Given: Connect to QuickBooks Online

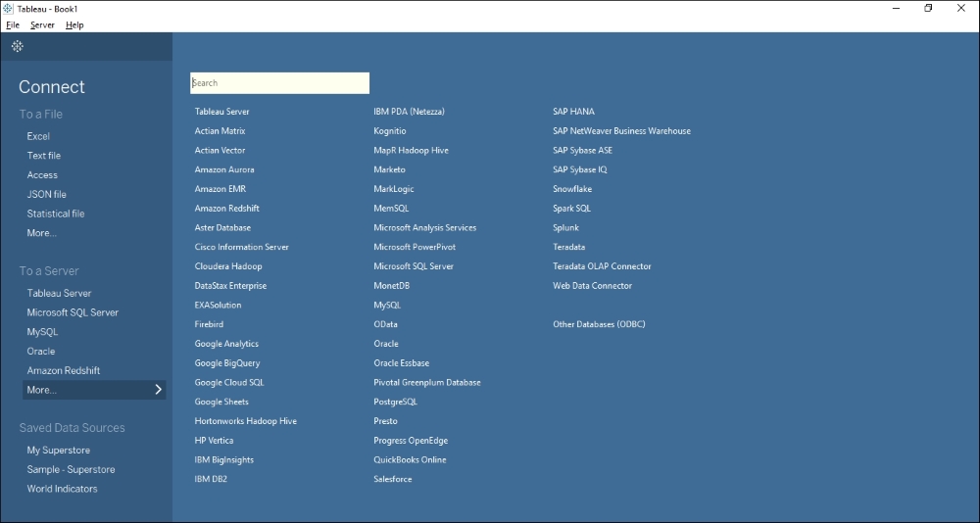Looking at the screenshot, I should click(410, 460).
